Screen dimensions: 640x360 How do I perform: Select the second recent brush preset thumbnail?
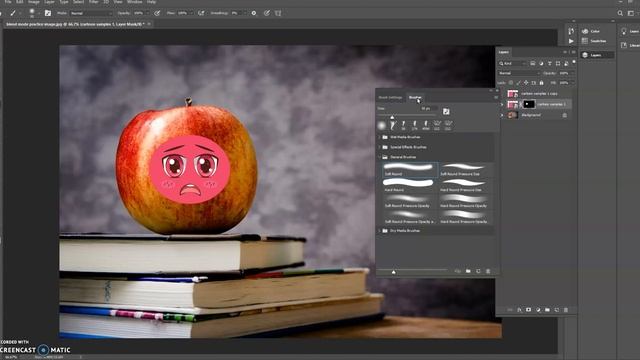click(393, 125)
